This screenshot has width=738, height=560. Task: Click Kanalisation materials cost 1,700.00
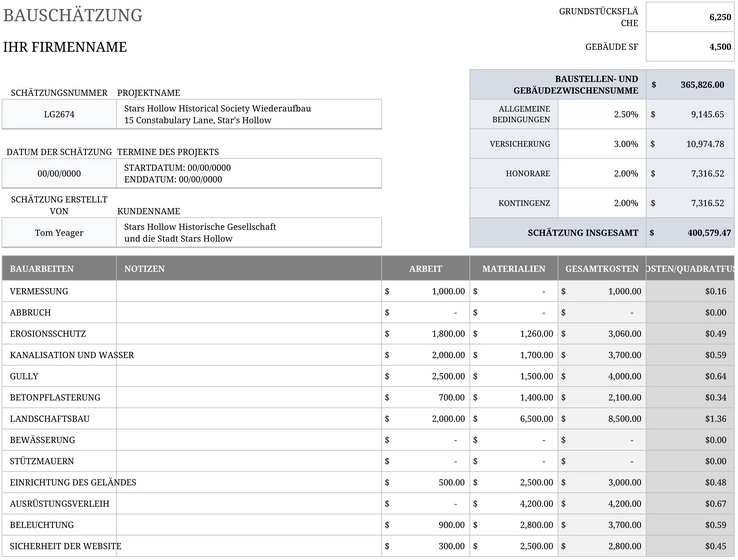pos(514,355)
